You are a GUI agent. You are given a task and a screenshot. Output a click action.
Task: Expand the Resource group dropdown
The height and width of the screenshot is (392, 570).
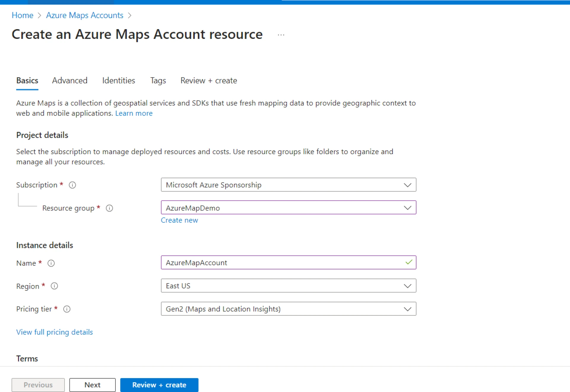[x=408, y=208]
